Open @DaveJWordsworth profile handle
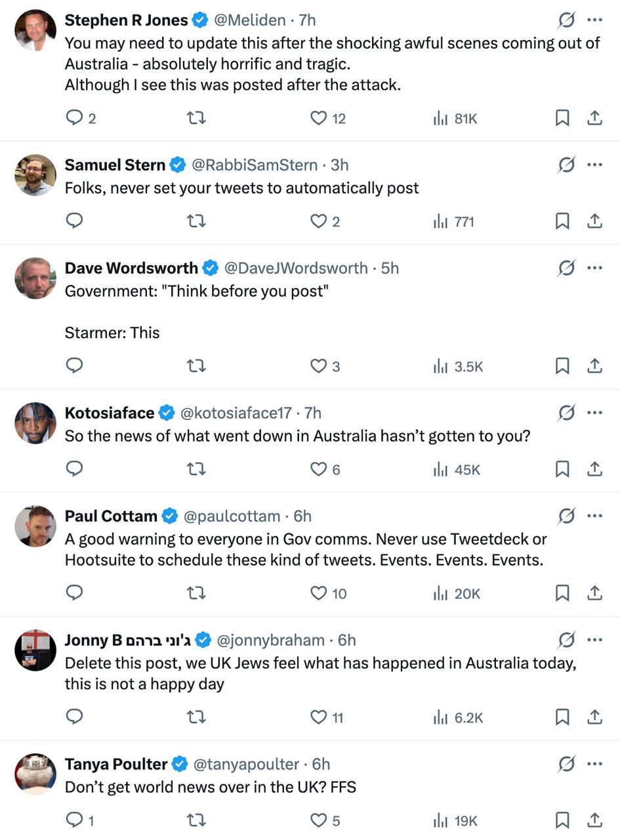The image size is (620, 840). 296,268
